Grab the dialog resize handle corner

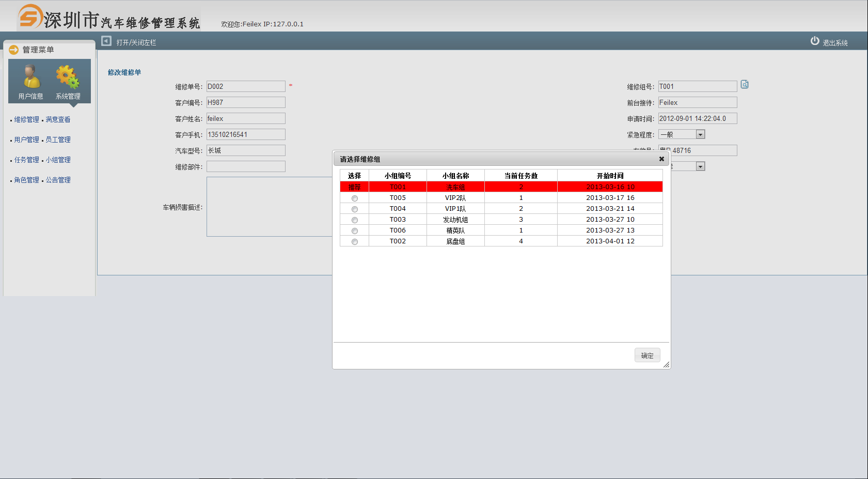666,365
